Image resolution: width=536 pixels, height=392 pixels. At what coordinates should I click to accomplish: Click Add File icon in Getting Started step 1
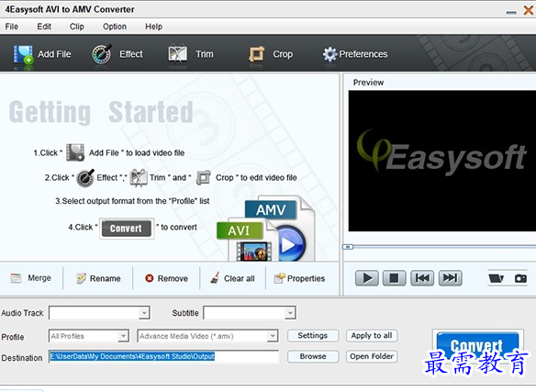(x=75, y=152)
